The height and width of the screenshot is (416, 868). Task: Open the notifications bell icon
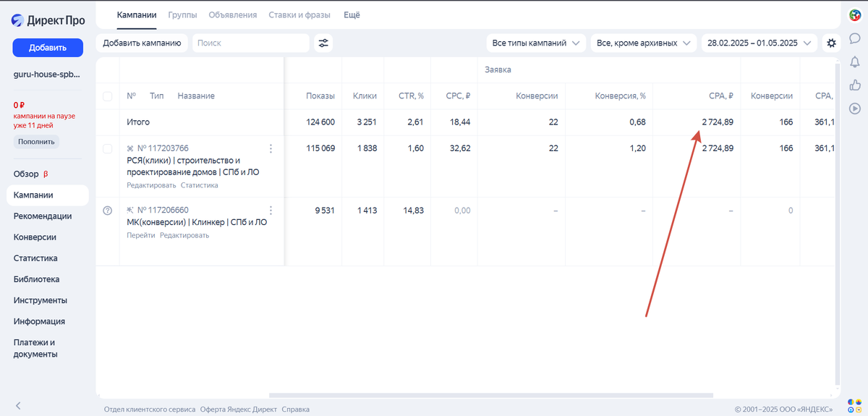pos(854,61)
